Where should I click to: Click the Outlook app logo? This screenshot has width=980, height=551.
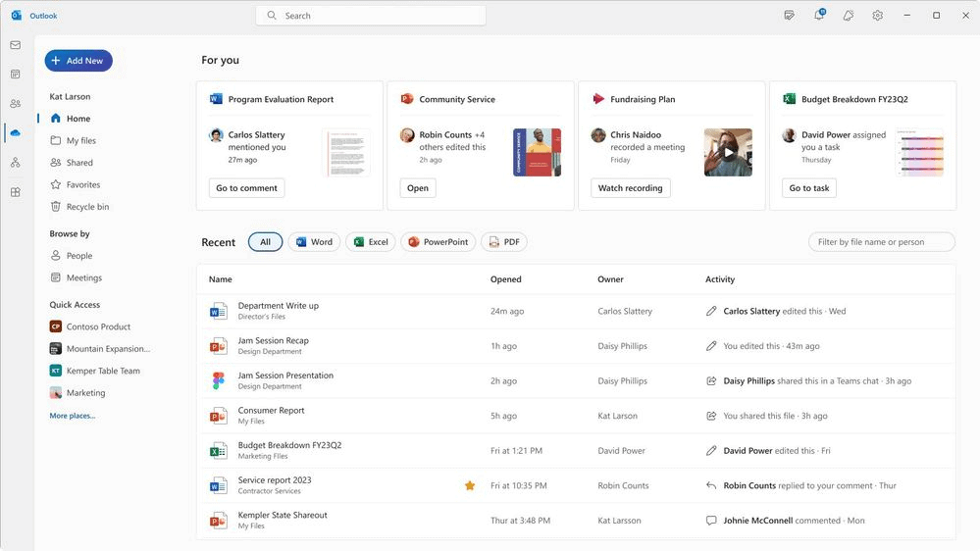click(x=17, y=15)
